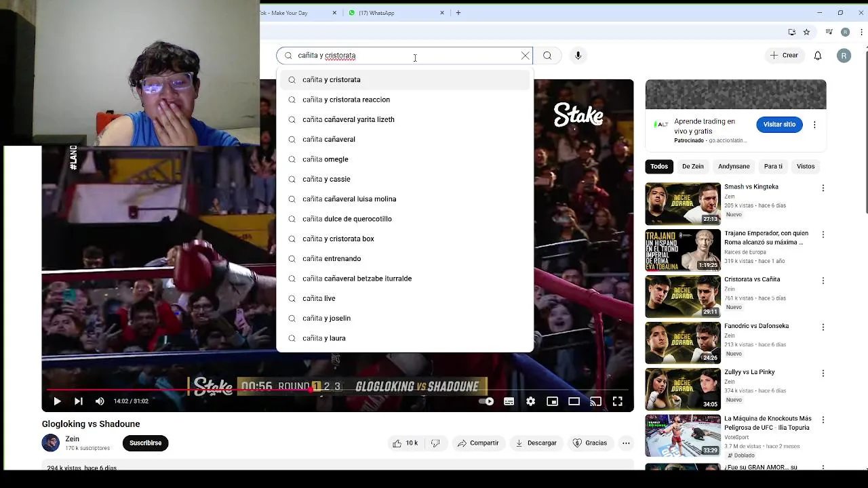The image size is (868, 488).
Task: Click the Descargar button
Action: 536,443
